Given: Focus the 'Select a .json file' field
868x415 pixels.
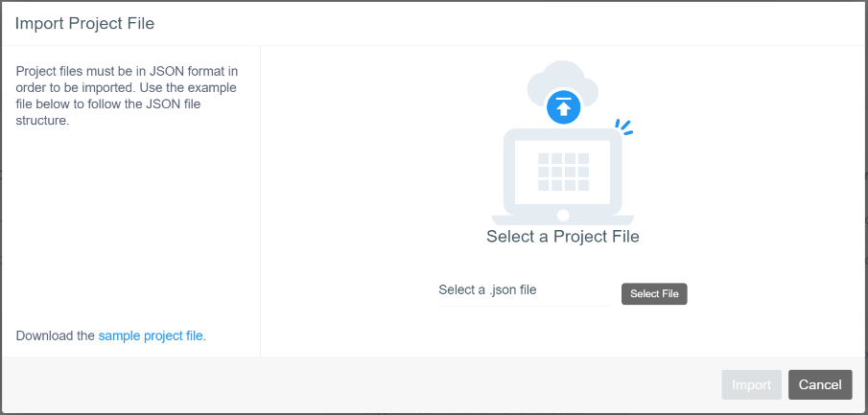Looking at the screenshot, I should pyautogui.click(x=523, y=290).
